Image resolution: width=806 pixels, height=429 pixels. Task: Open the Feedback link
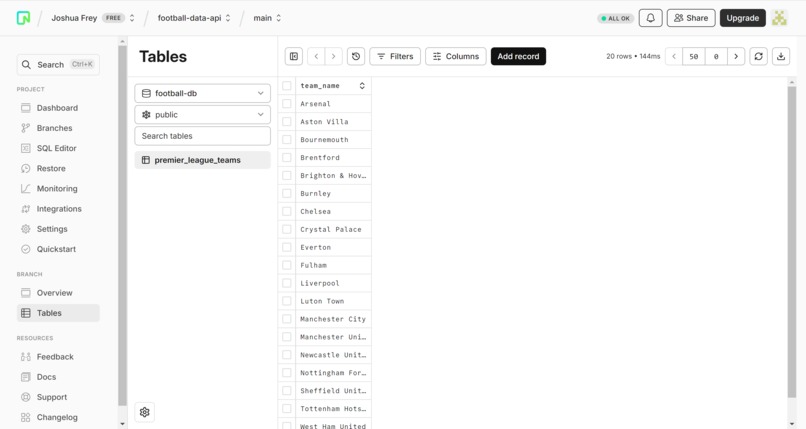[x=58, y=357]
